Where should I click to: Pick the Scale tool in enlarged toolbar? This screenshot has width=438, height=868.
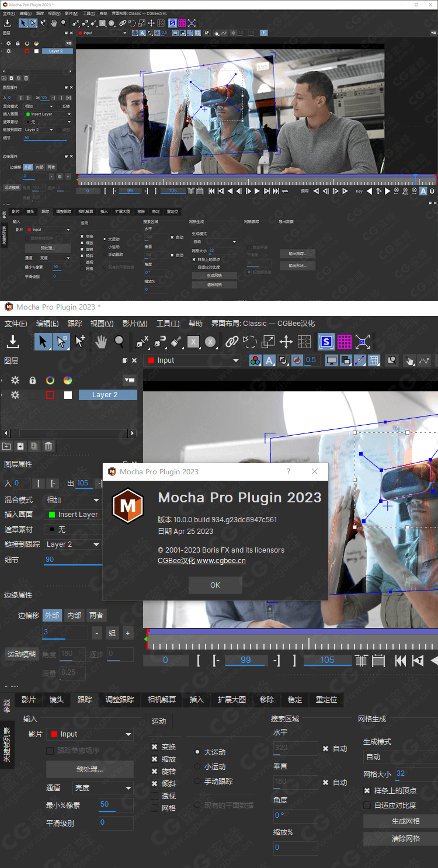pos(268,342)
